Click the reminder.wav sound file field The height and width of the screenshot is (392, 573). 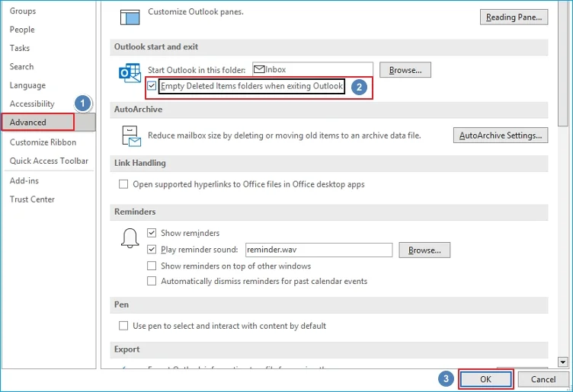coord(318,250)
